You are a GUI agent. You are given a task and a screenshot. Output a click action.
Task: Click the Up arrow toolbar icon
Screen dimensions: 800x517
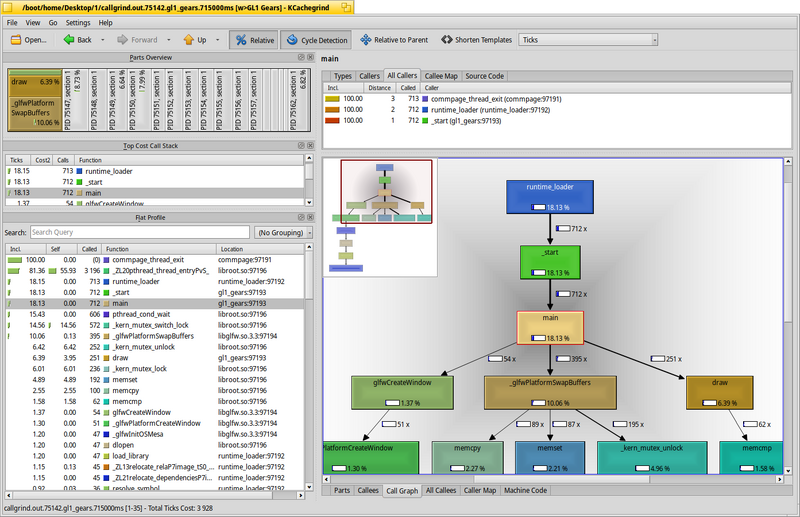tap(189, 40)
